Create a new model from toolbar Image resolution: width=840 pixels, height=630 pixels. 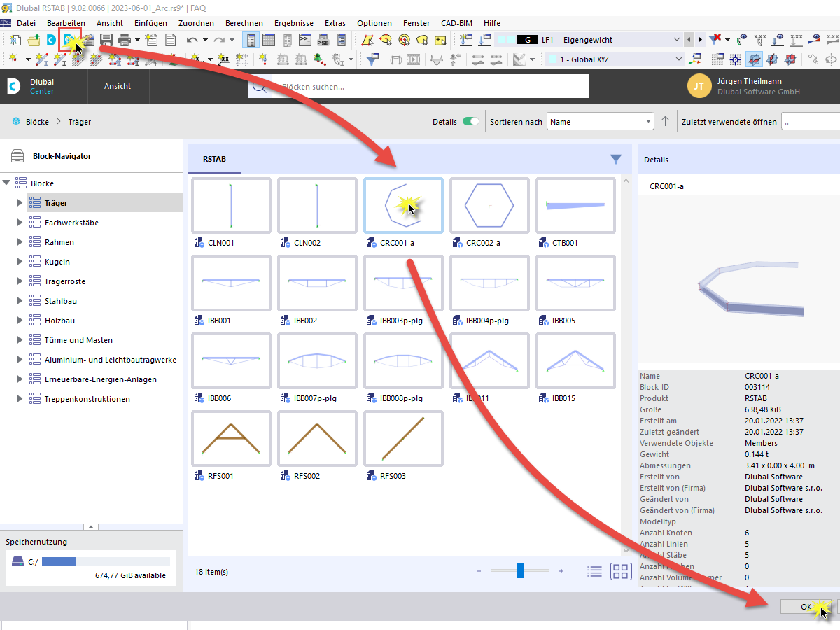[15, 40]
